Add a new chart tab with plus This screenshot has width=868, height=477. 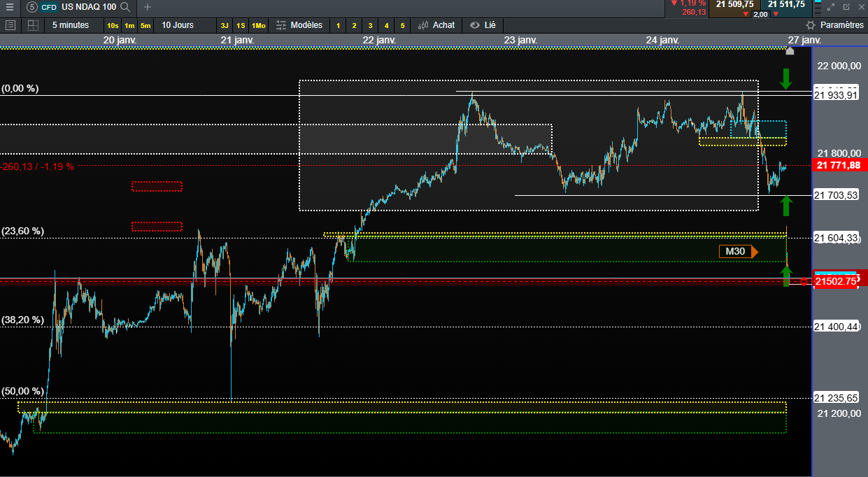point(148,7)
